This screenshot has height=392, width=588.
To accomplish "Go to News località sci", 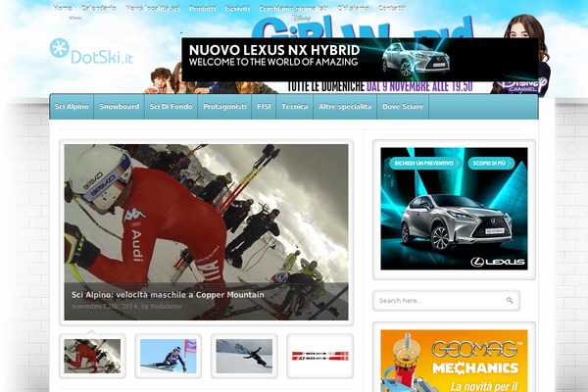I will [153, 8].
